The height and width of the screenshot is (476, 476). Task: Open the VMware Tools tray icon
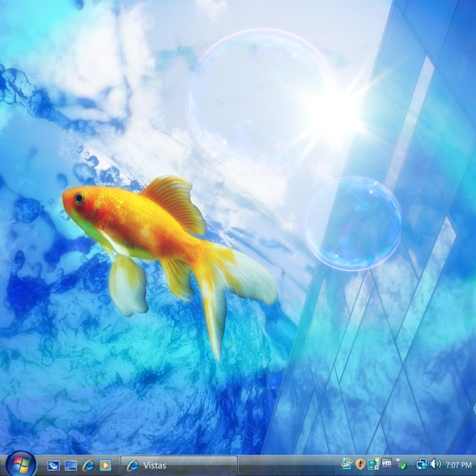click(387, 464)
